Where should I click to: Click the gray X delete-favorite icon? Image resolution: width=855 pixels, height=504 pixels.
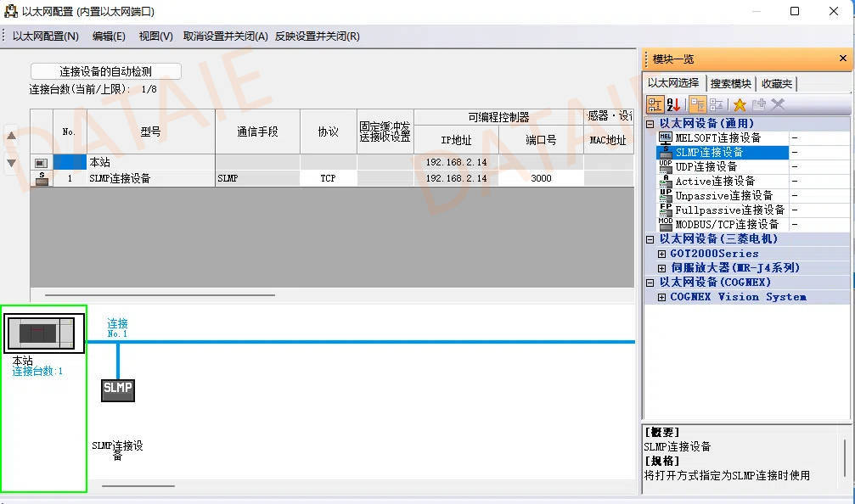coord(778,104)
